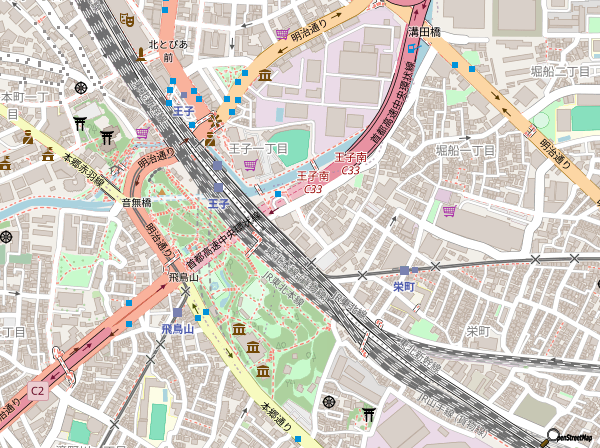Select the 栄町 tram stop marker
600x448 pixels.
tap(404, 270)
